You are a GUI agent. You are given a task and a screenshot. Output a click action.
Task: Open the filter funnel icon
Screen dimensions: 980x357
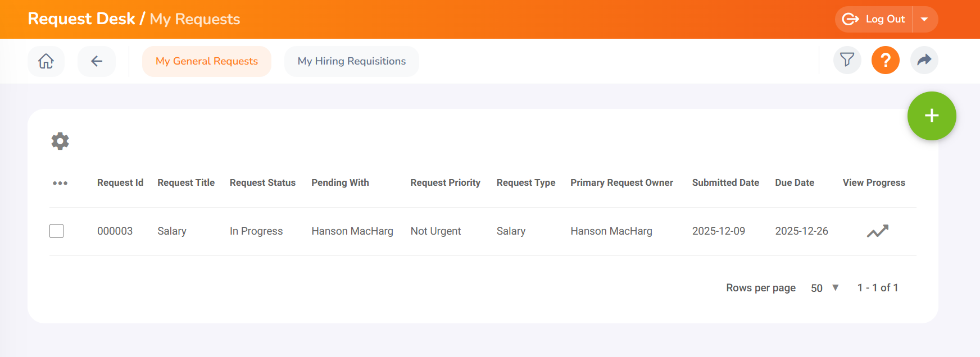tap(847, 60)
